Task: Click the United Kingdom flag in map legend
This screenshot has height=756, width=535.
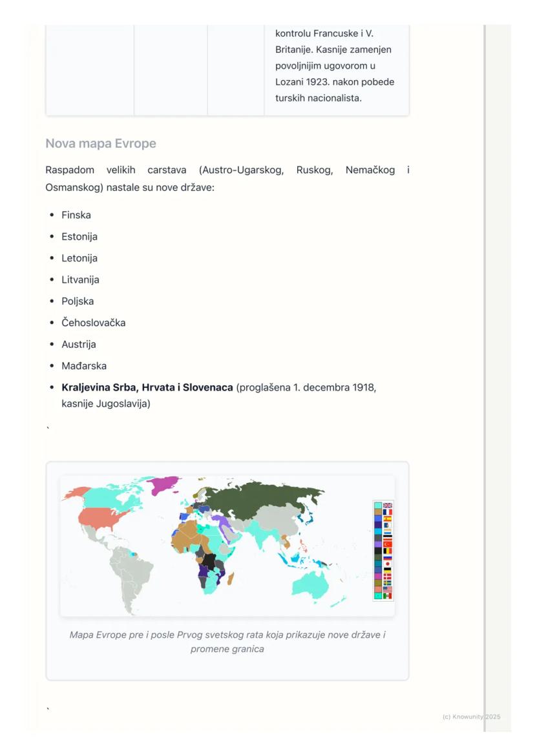Action: (388, 506)
